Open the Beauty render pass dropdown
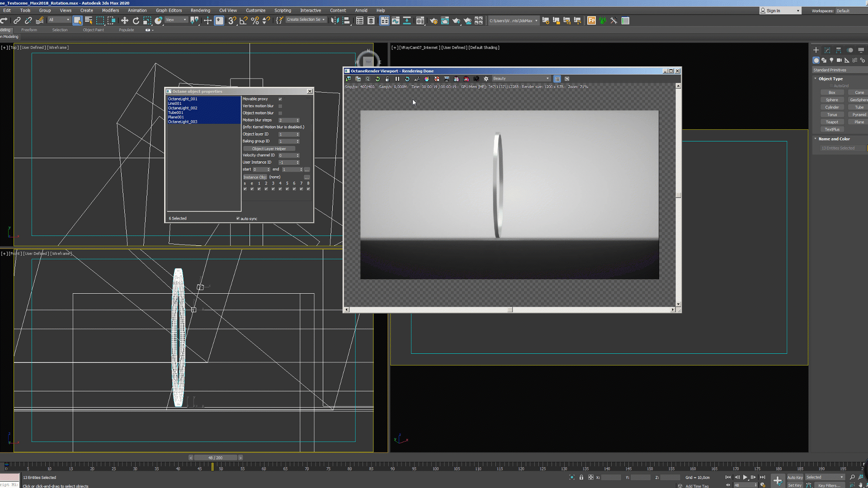This screenshot has height=488, width=868. (x=521, y=79)
